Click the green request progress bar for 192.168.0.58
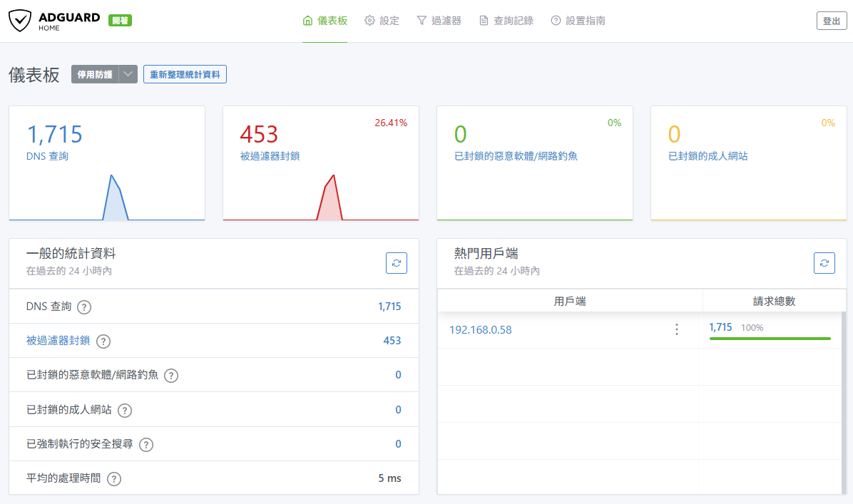Viewport: 853px width, 504px height. click(770, 339)
